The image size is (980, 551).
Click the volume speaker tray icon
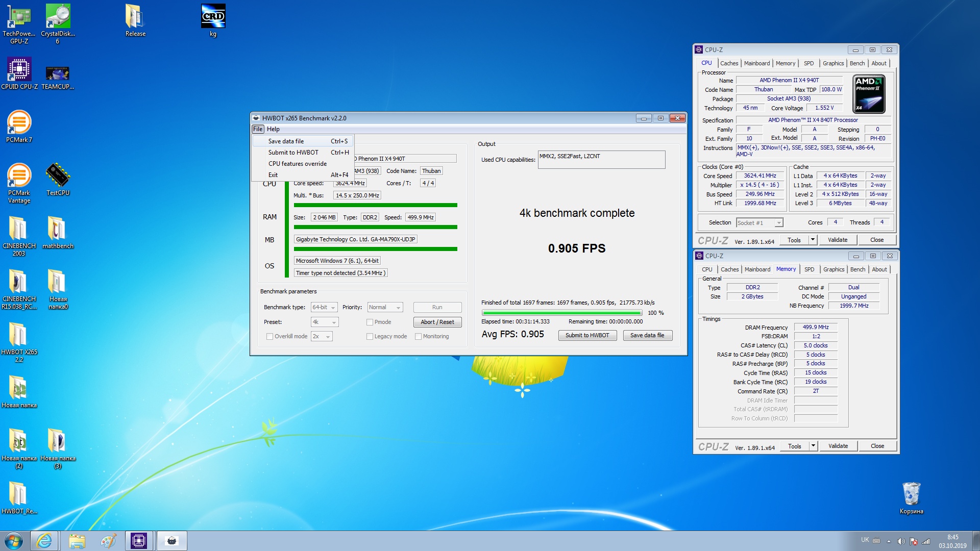pyautogui.click(x=901, y=541)
